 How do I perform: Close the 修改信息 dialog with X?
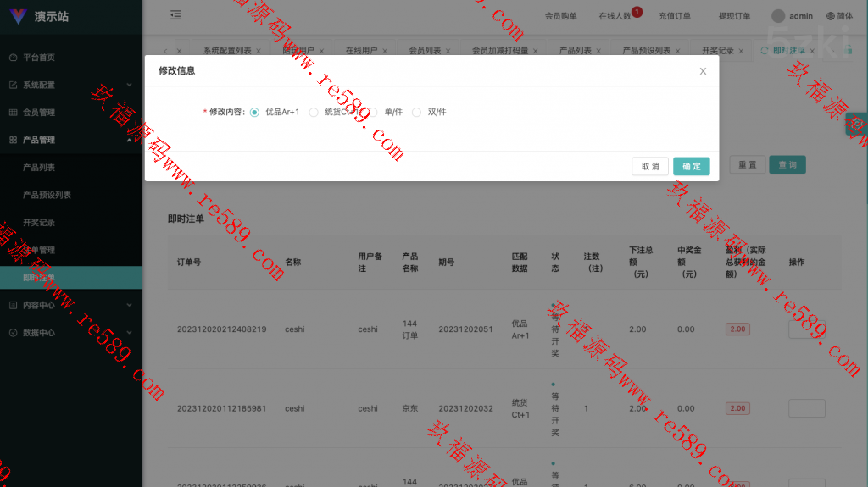pos(703,71)
